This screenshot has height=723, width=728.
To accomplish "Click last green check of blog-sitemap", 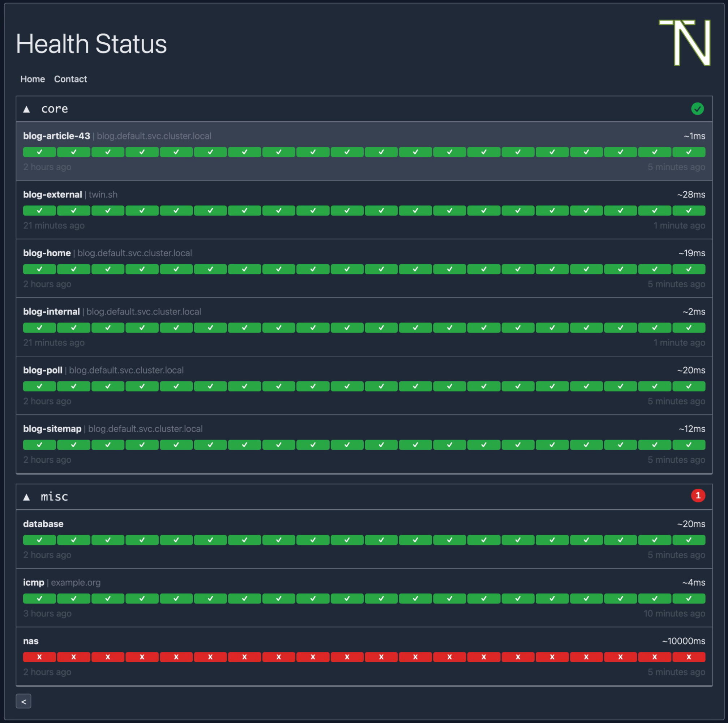I will [689, 445].
